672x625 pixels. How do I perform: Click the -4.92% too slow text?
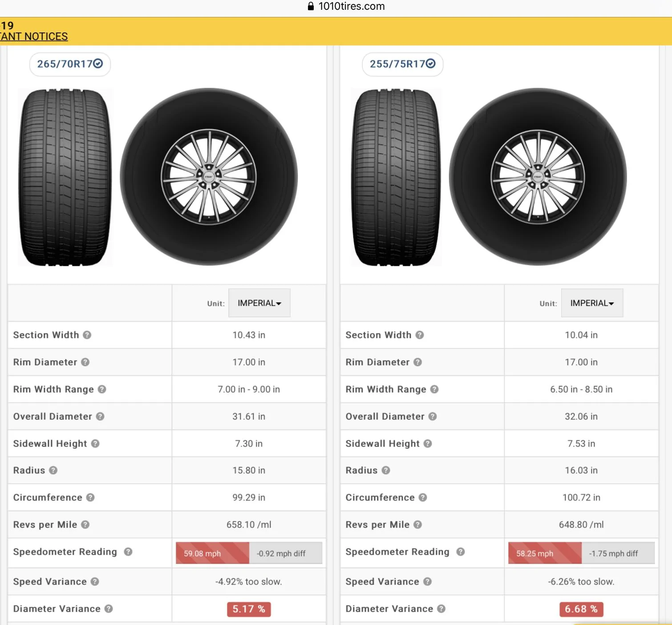pos(249,581)
